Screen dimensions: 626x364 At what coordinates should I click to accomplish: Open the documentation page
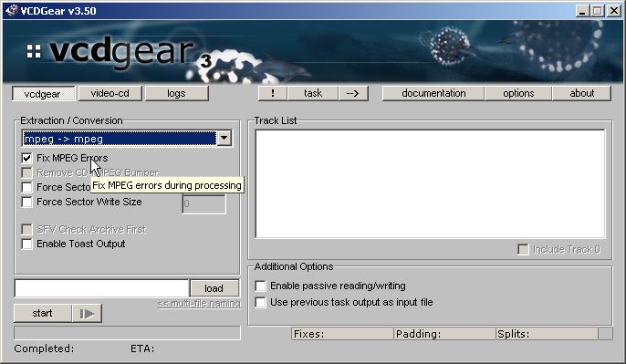click(x=433, y=93)
